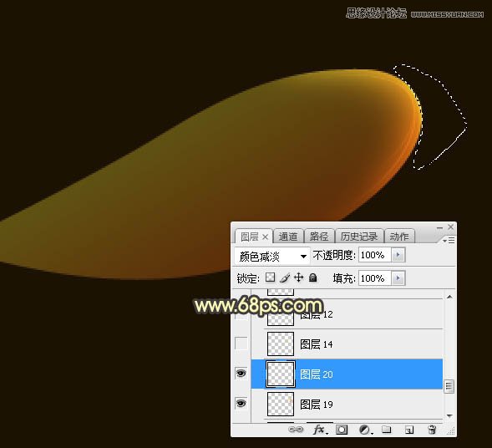The width and height of the screenshot is (492, 448).
Task: Select layer 图层 20 row
Action: 347,374
